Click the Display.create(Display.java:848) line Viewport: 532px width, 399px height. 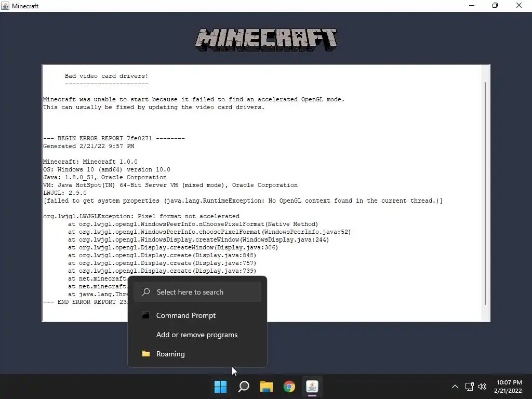162,256
